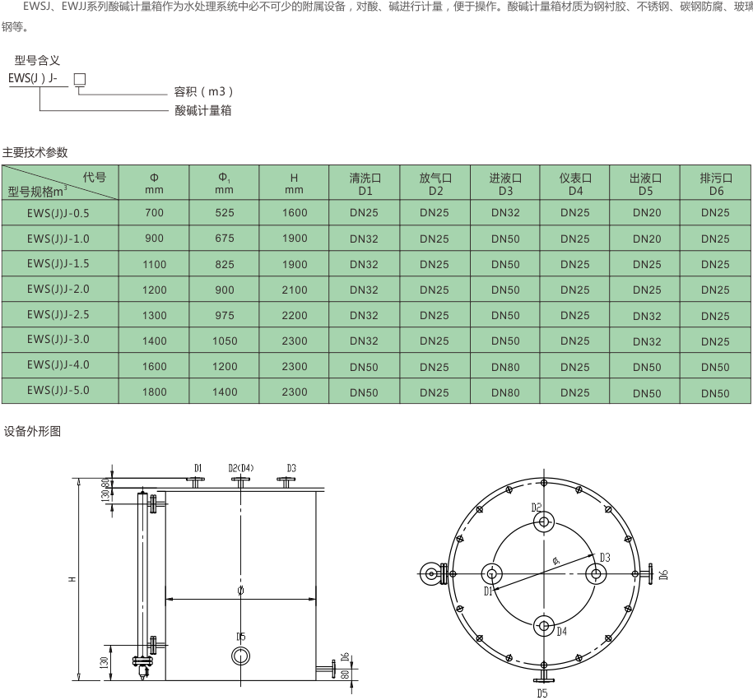The image size is (753, 700).
Task: Select the EWS(J)J-0.5 row label
Action: (x=58, y=212)
